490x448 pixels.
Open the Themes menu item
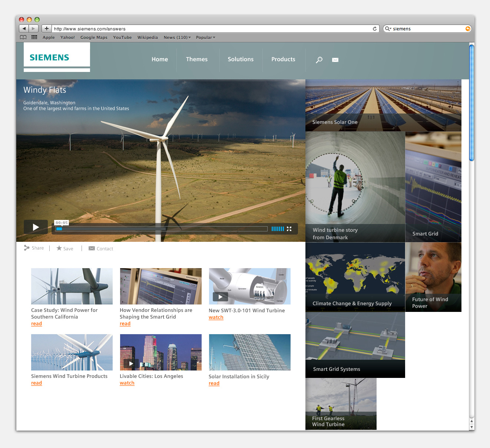coord(197,59)
